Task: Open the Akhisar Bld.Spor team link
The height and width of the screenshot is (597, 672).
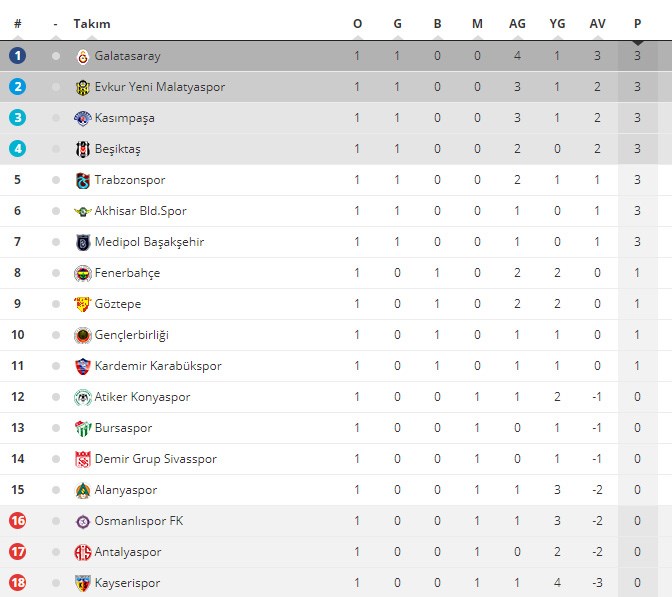Action: coord(140,211)
